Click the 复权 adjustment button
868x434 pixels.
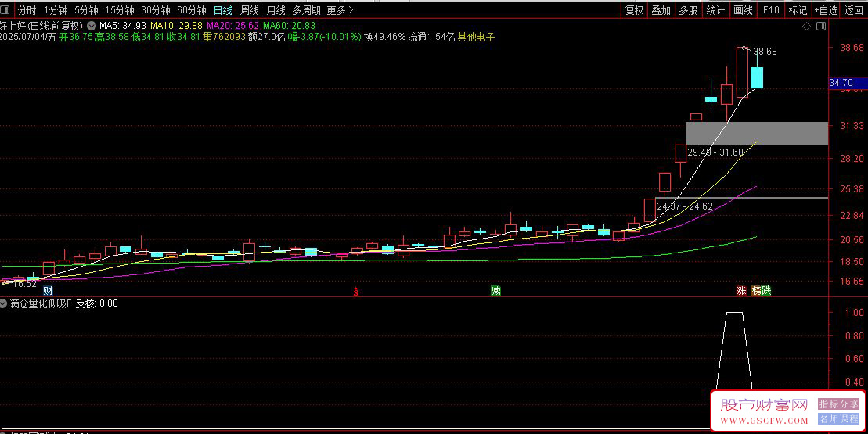(635, 10)
